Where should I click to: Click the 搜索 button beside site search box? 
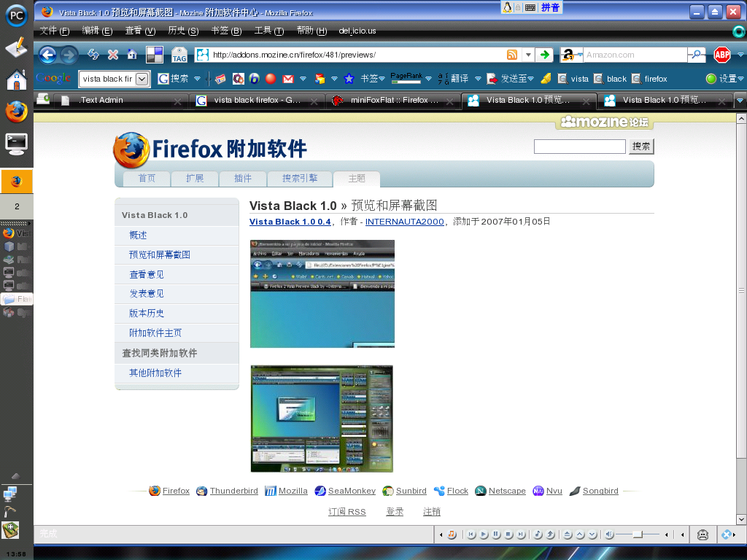[640, 146]
